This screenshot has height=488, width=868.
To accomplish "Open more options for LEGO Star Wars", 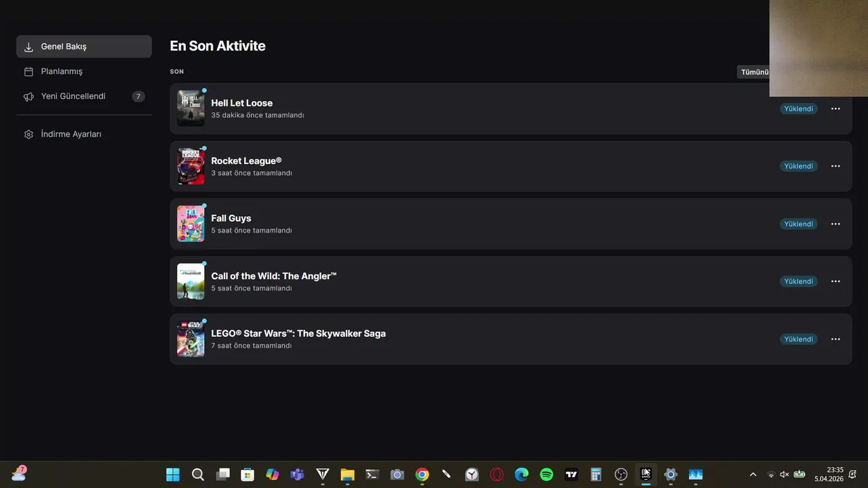I will (x=835, y=339).
